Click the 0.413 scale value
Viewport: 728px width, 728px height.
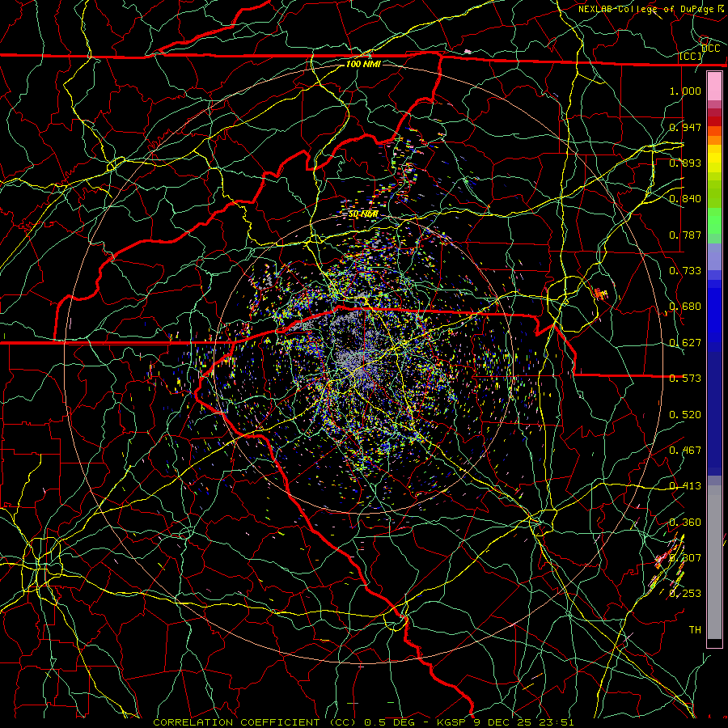(x=685, y=486)
